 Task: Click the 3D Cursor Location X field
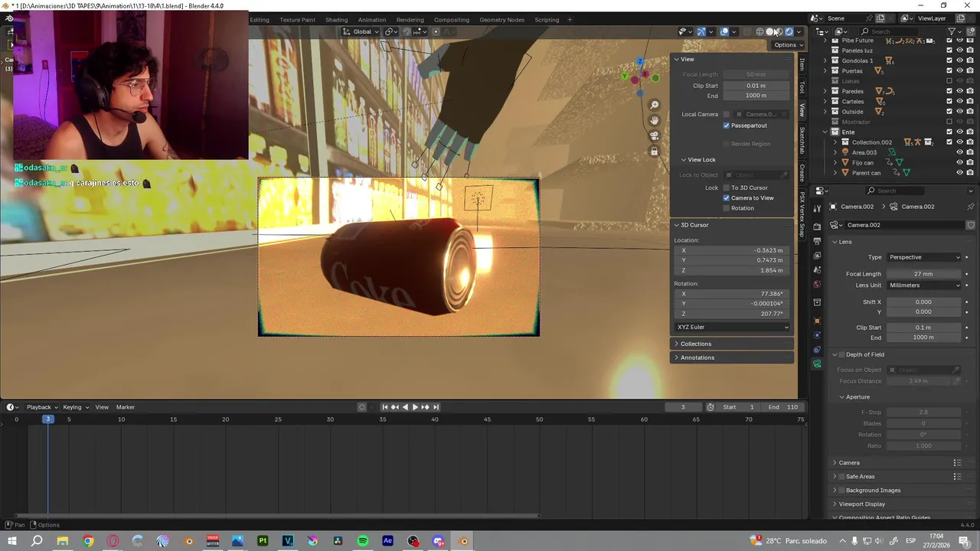[x=732, y=250]
